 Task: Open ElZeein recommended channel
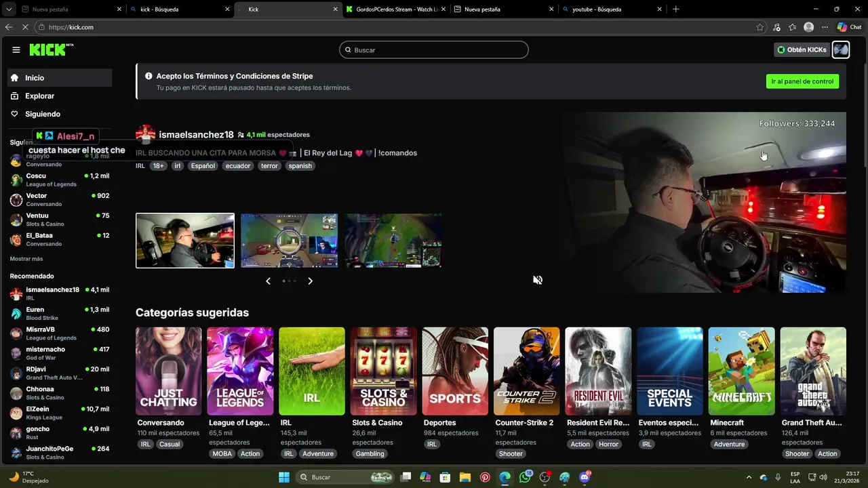click(x=60, y=413)
